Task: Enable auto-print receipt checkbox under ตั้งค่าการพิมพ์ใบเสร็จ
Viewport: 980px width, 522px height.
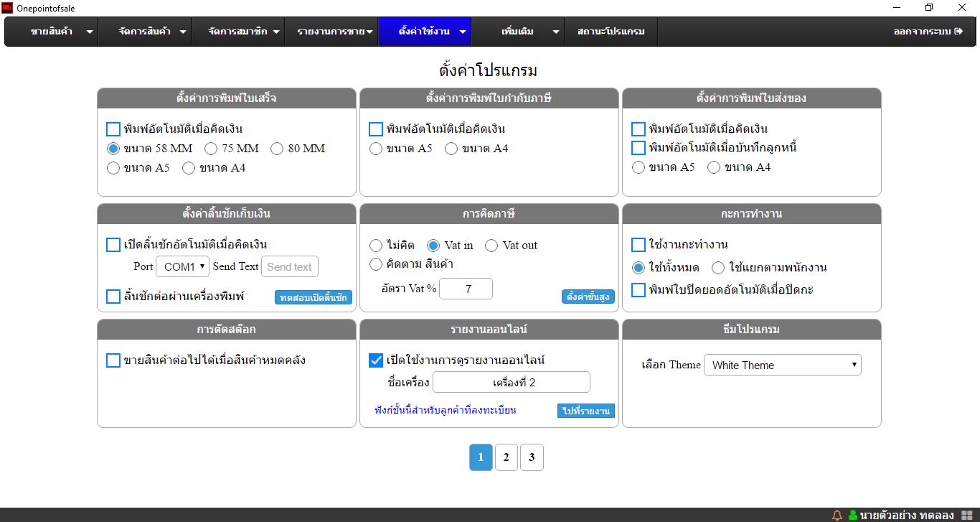Action: [x=113, y=129]
